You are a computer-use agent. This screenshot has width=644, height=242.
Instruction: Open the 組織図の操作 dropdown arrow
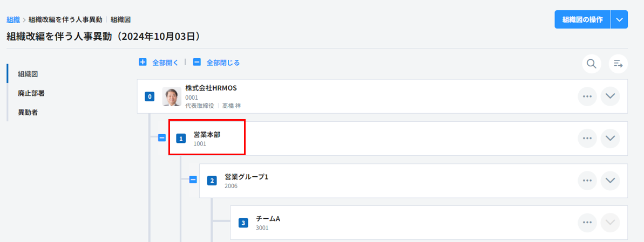pyautogui.click(x=619, y=19)
